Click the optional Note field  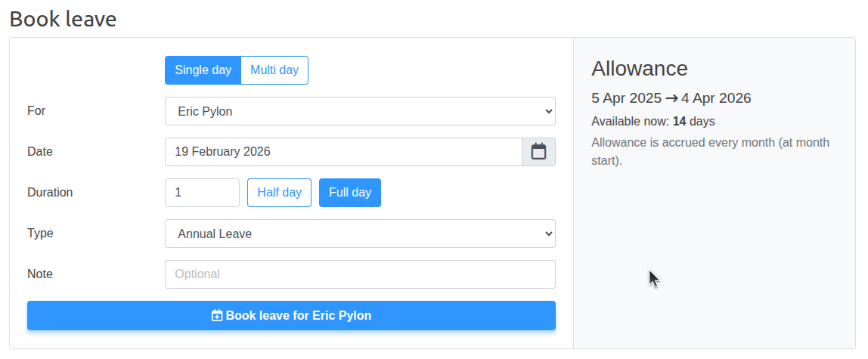point(360,274)
